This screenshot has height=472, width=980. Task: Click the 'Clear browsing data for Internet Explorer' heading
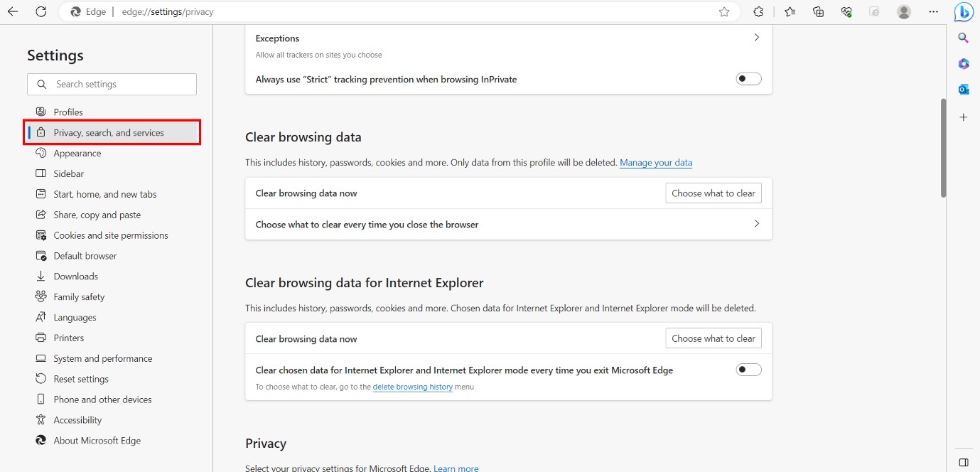pyautogui.click(x=365, y=283)
